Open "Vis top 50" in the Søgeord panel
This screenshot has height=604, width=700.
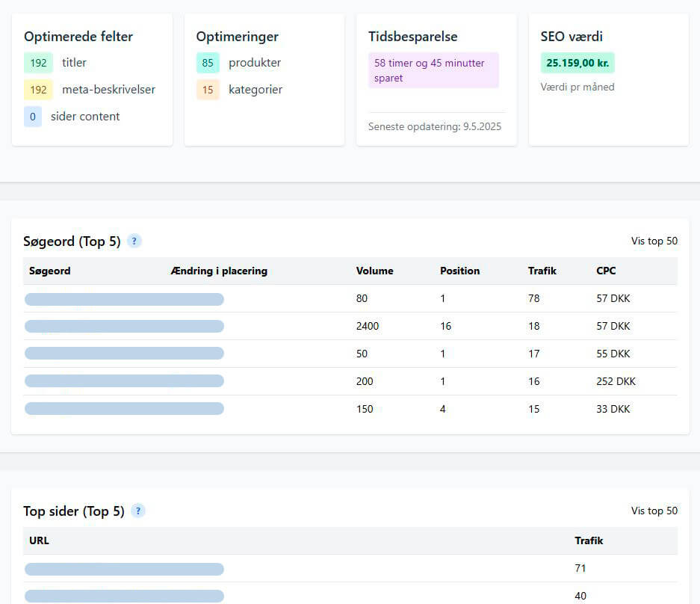[654, 241]
